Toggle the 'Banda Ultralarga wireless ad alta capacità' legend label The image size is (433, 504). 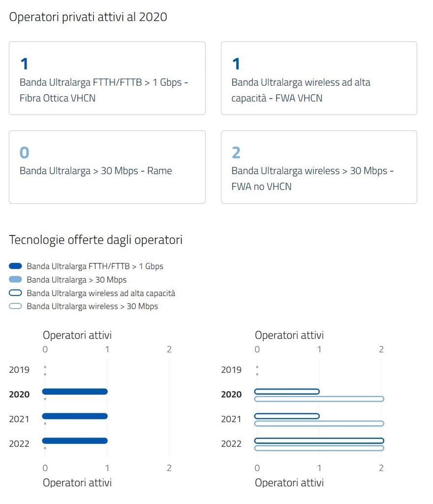point(101,293)
